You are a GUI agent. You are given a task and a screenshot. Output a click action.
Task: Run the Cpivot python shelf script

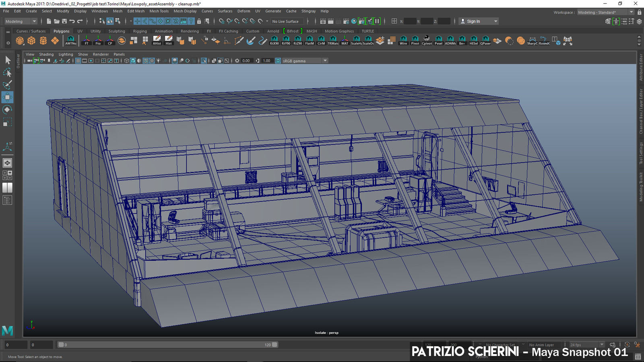tap(427, 41)
